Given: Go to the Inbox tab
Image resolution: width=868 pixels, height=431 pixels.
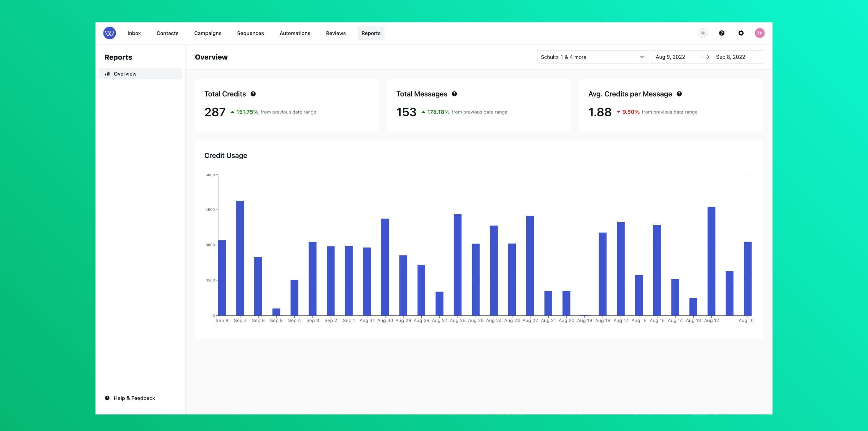Looking at the screenshot, I should point(134,33).
